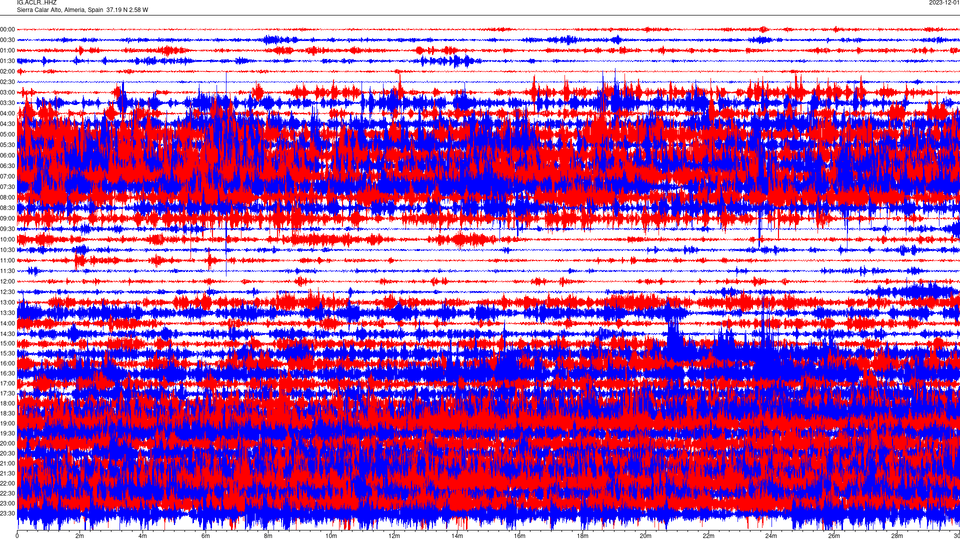Select the 19:00 time row label

coord(7,424)
